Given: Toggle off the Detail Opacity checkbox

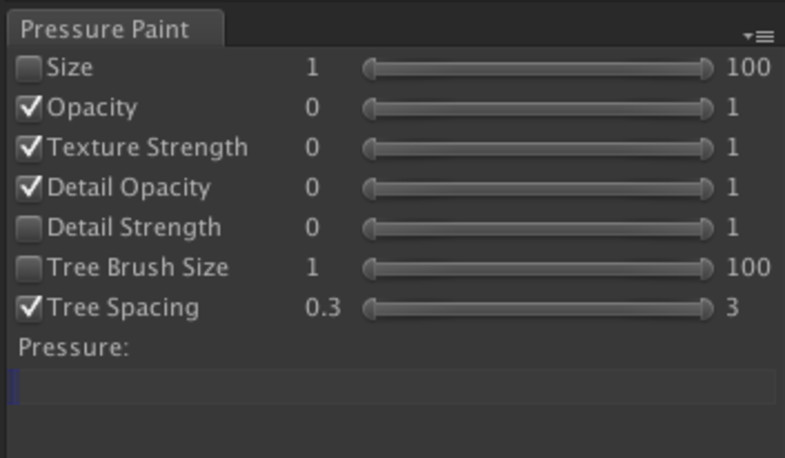Looking at the screenshot, I should tap(29, 188).
